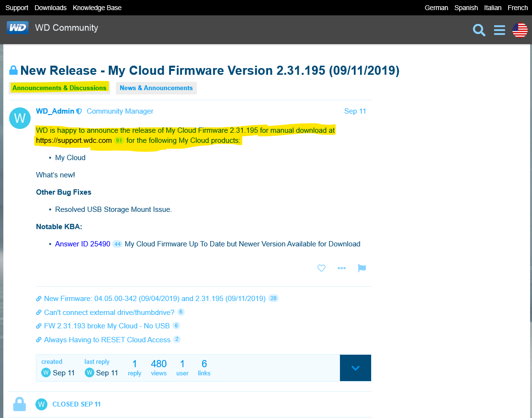Click the CLOSED SEP 11 status text
532x418 pixels.
[77, 405]
